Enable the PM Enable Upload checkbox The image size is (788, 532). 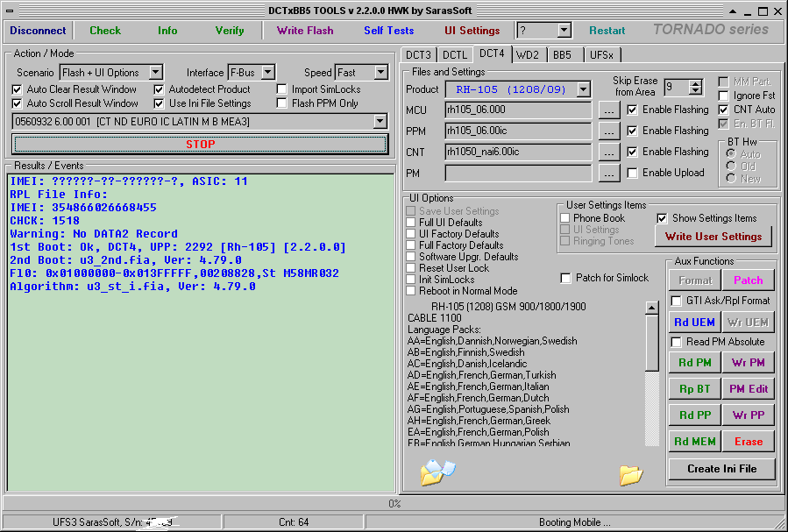pos(632,173)
